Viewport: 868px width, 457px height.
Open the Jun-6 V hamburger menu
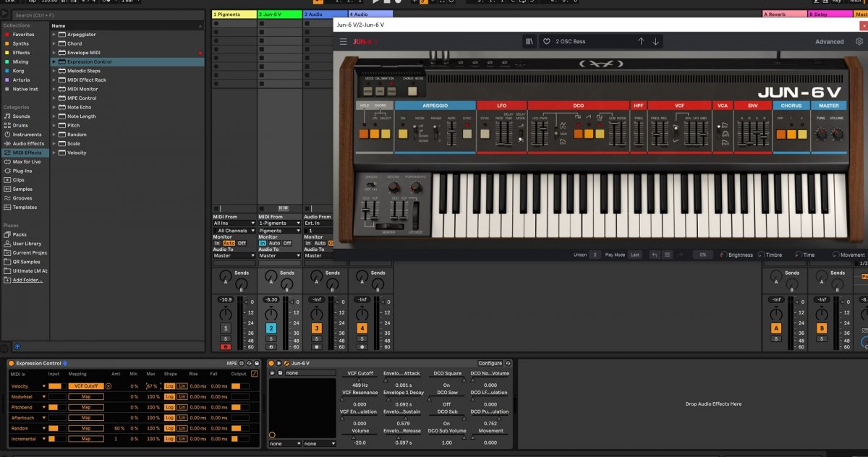(x=344, y=41)
